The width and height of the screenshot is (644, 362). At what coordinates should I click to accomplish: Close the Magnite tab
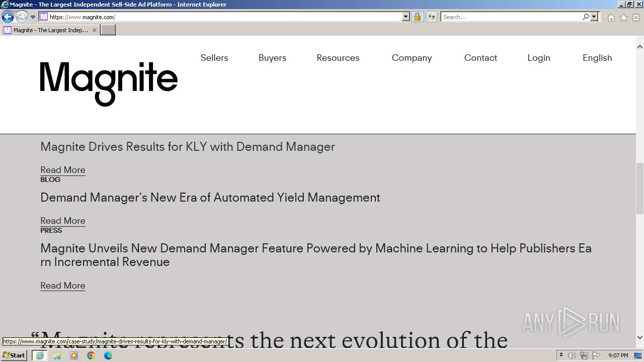point(94,30)
